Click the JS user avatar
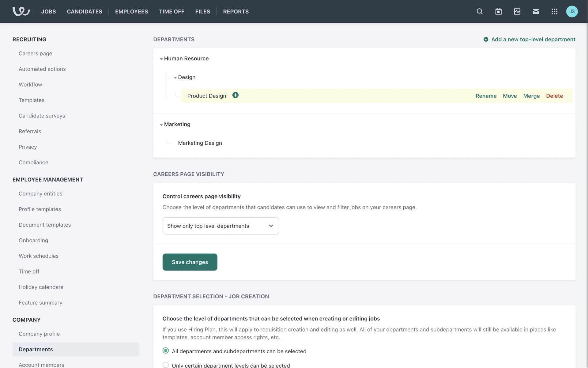The width and height of the screenshot is (588, 368). 572,11
